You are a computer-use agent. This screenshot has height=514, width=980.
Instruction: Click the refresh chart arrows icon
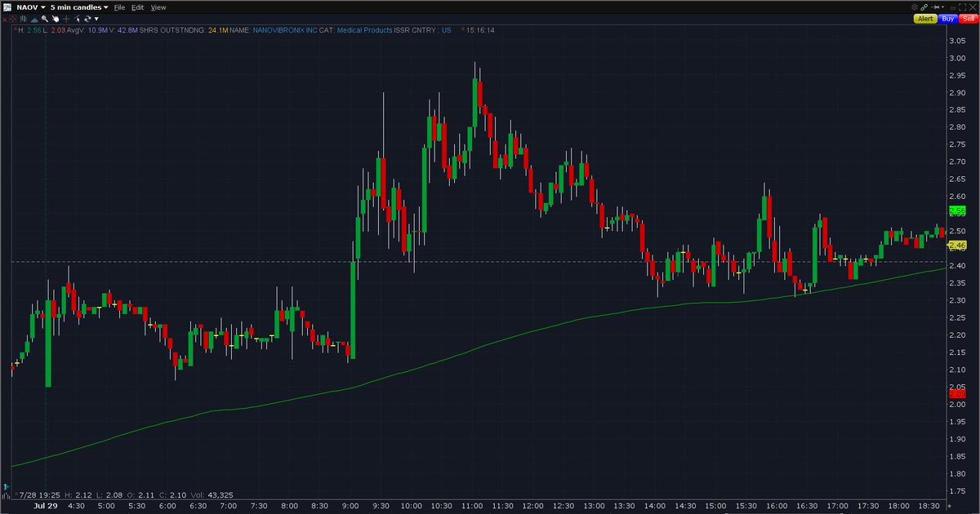tap(87, 19)
